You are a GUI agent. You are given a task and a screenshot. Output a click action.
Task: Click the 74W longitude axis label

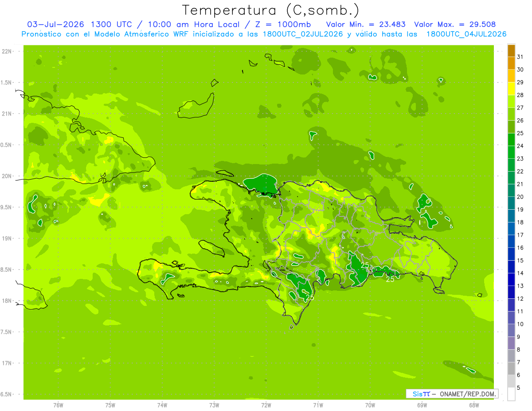click(x=162, y=405)
